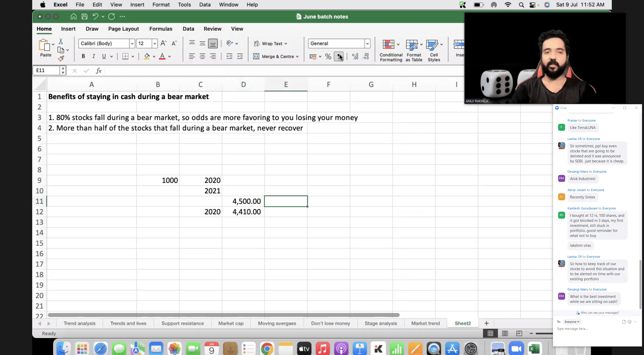The height and width of the screenshot is (355, 644).
Task: Expand the font size dropdown
Action: coord(154,44)
